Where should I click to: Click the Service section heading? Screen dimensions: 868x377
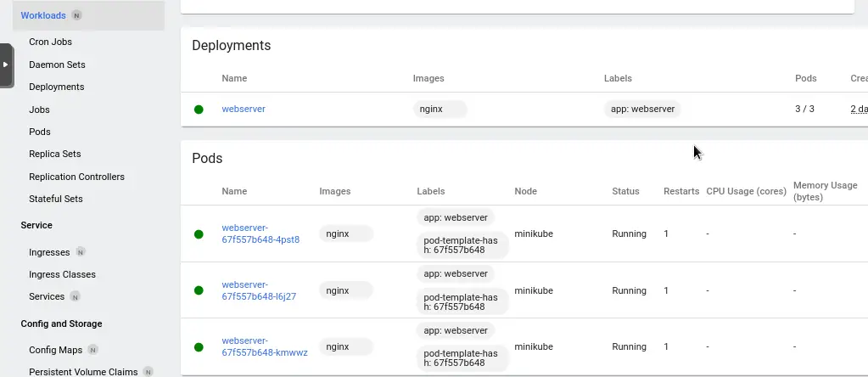36,225
